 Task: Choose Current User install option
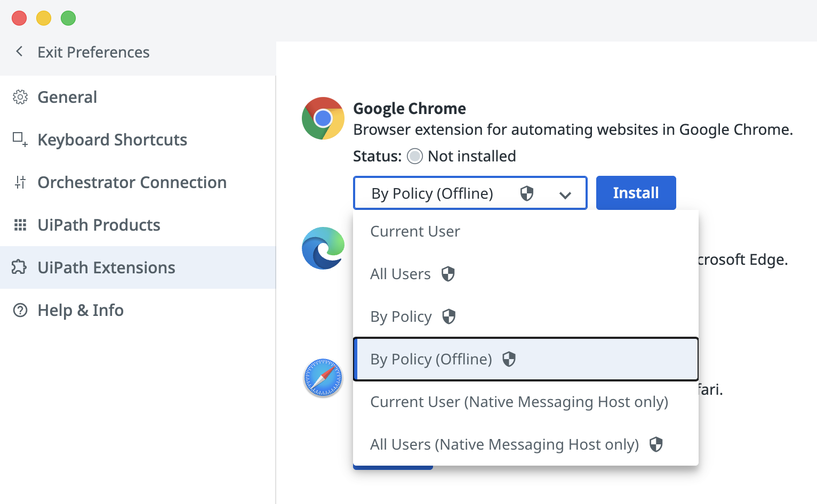tap(526, 231)
